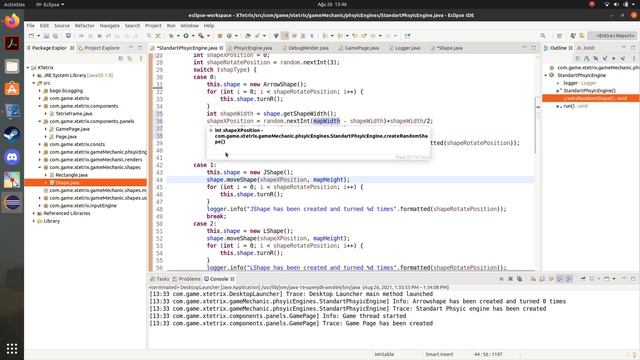Screen dimensions: 640x360
Task: Collapse StandartPhsyicEngine in Outline
Action: coord(546,76)
